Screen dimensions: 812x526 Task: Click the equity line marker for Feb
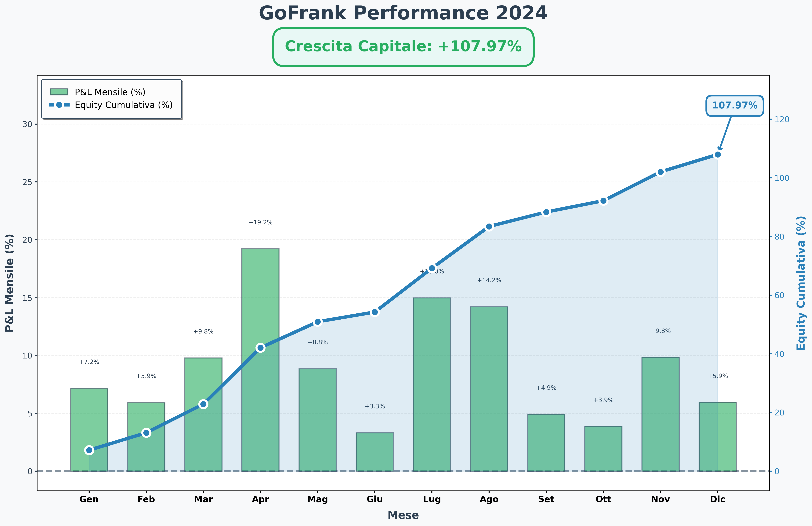(146, 433)
